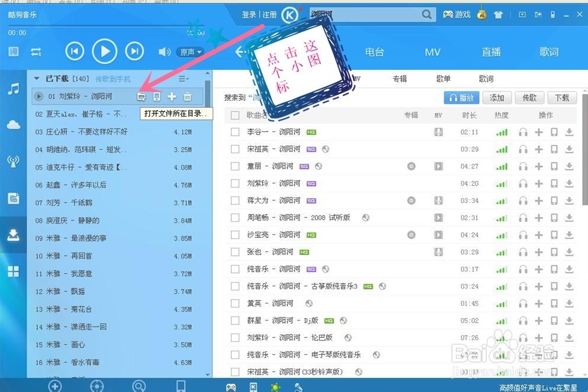Switch to the 电台 tab

[x=375, y=52]
